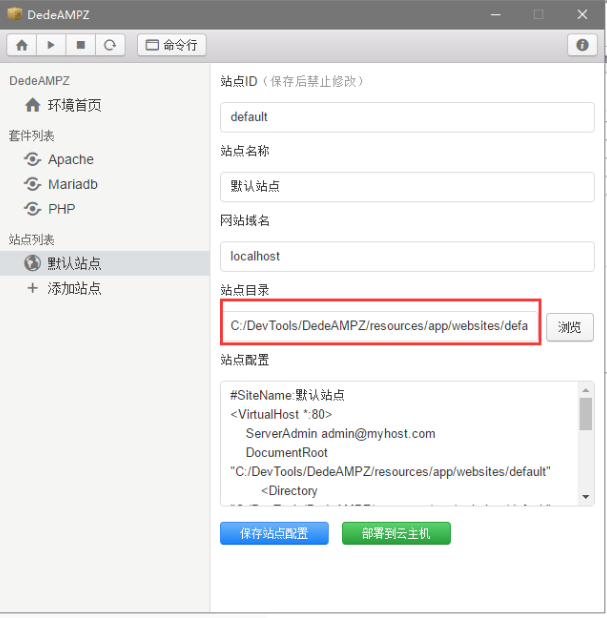607x618 pixels.
Task: Click the DocumentRoot line in 站点配置
Action: (x=287, y=452)
